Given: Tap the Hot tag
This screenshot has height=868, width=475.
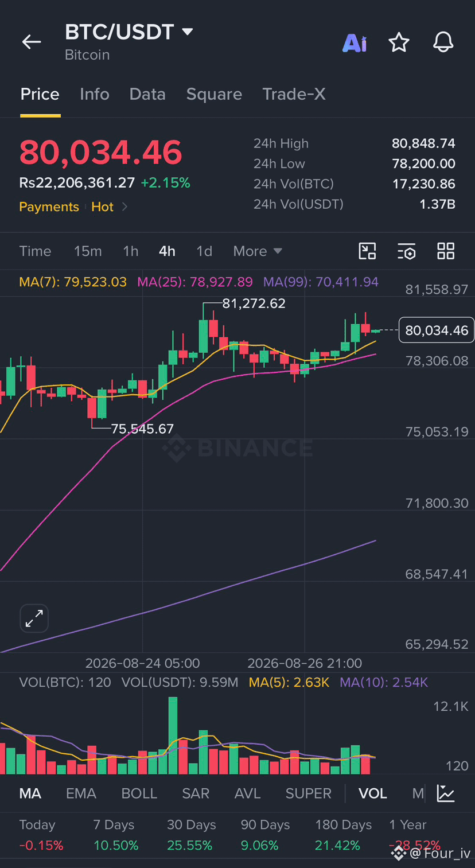Looking at the screenshot, I should pyautogui.click(x=102, y=207).
